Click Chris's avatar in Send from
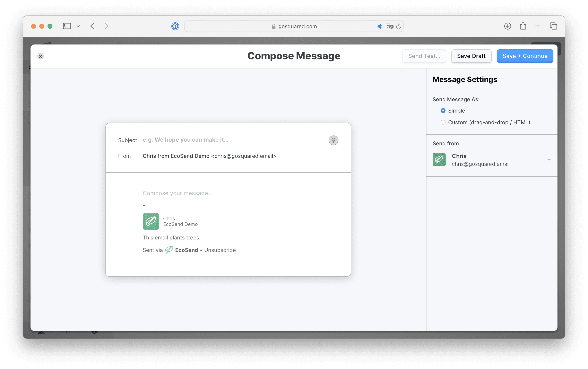This screenshot has height=369, width=588. [439, 160]
